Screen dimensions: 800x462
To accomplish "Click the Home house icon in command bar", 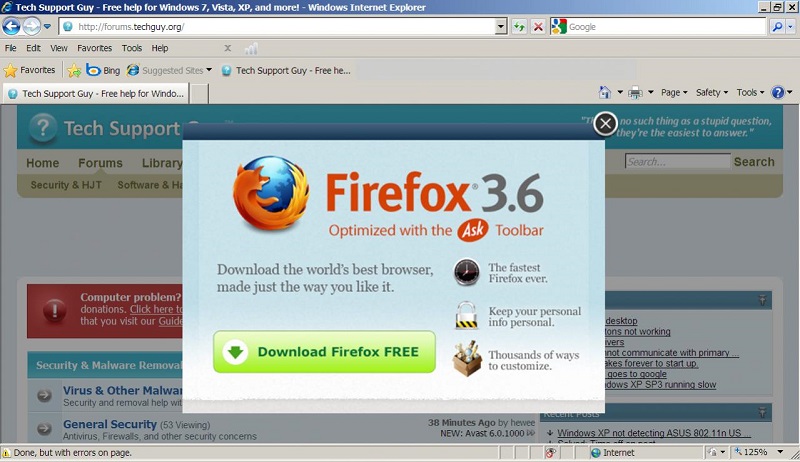I will [605, 92].
